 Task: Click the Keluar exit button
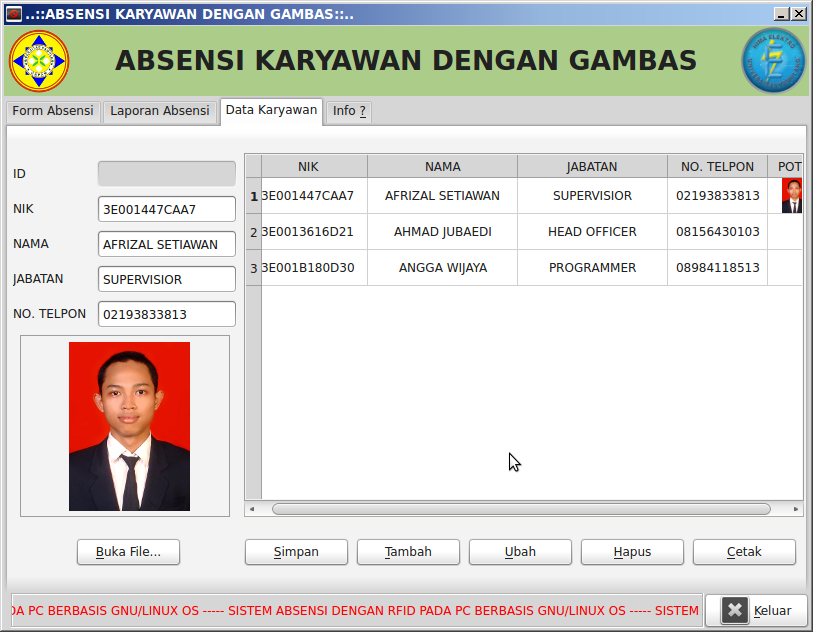(756, 610)
